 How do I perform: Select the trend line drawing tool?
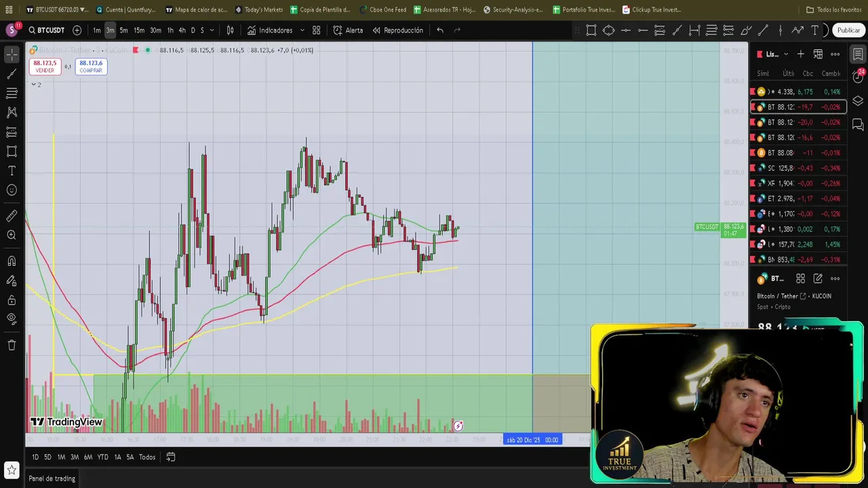coord(12,73)
